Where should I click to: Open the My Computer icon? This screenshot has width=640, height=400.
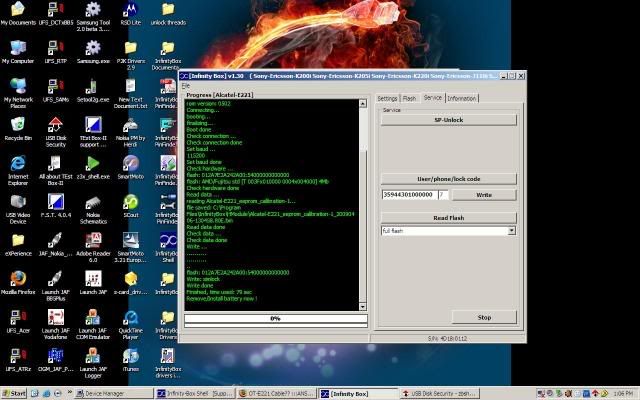[17, 49]
